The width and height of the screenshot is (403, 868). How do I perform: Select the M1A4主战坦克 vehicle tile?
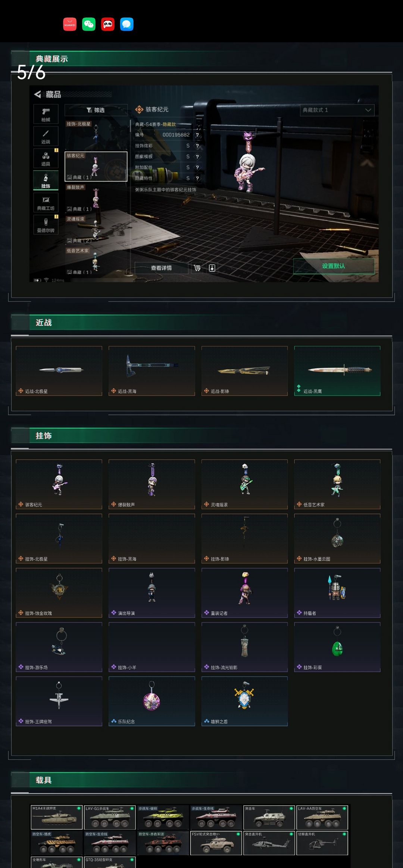pos(56,817)
